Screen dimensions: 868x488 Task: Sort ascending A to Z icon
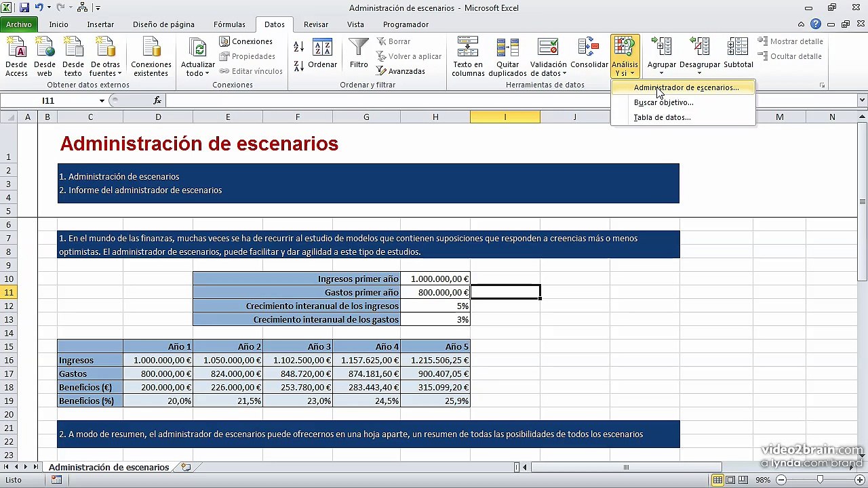coord(298,47)
